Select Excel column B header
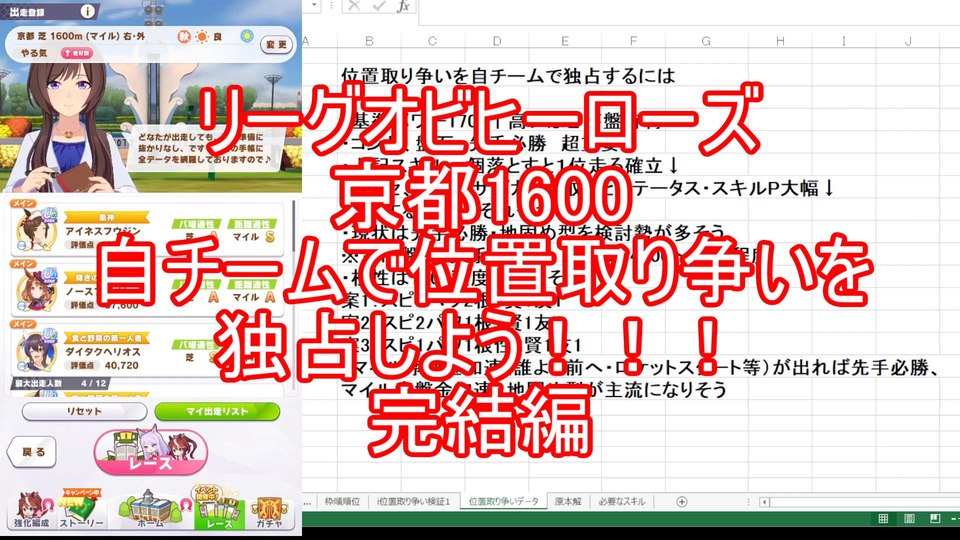This screenshot has width=960, height=540. pyautogui.click(x=370, y=41)
